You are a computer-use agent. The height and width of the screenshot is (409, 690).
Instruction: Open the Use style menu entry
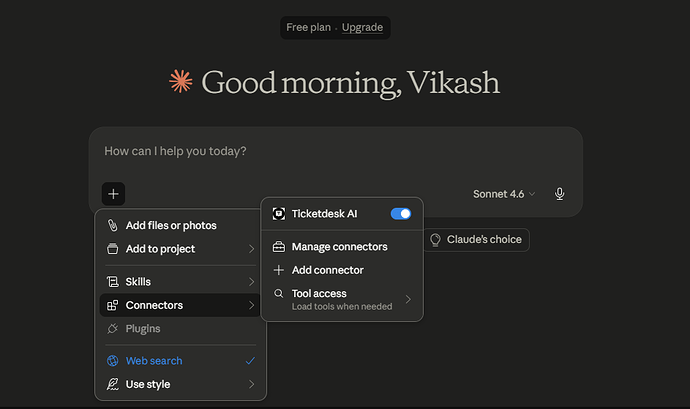(x=180, y=384)
